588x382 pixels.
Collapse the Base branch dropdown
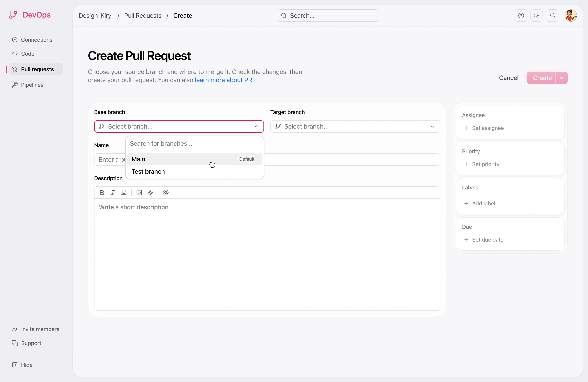coord(256,126)
